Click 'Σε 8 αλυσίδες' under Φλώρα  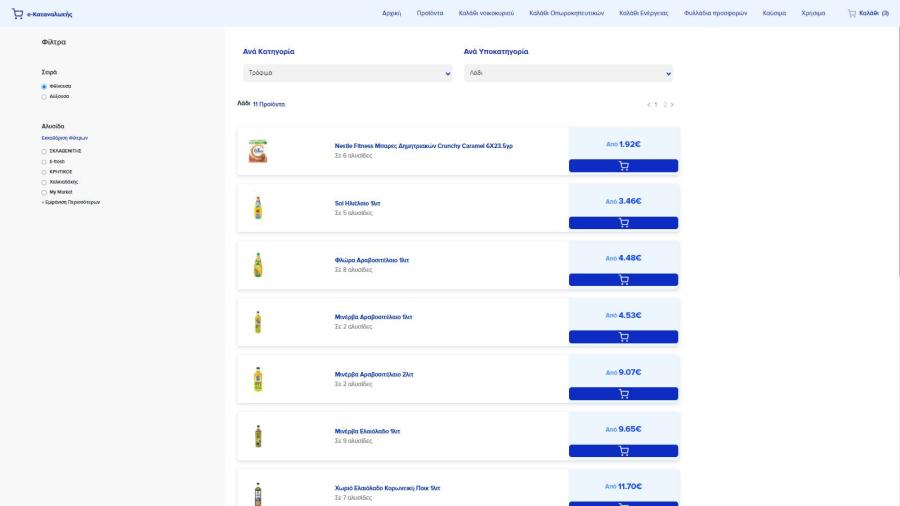pos(354,270)
